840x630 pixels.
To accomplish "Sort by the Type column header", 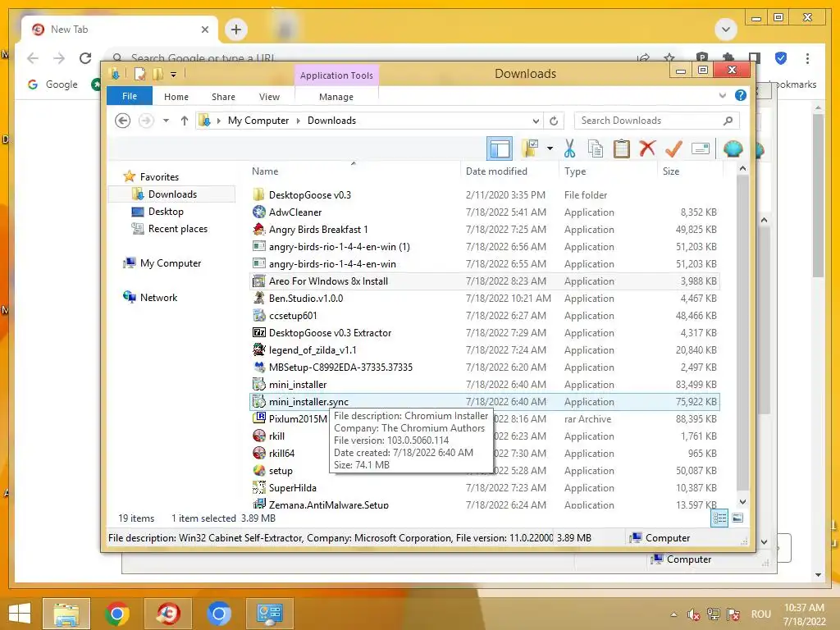I will tap(608, 171).
